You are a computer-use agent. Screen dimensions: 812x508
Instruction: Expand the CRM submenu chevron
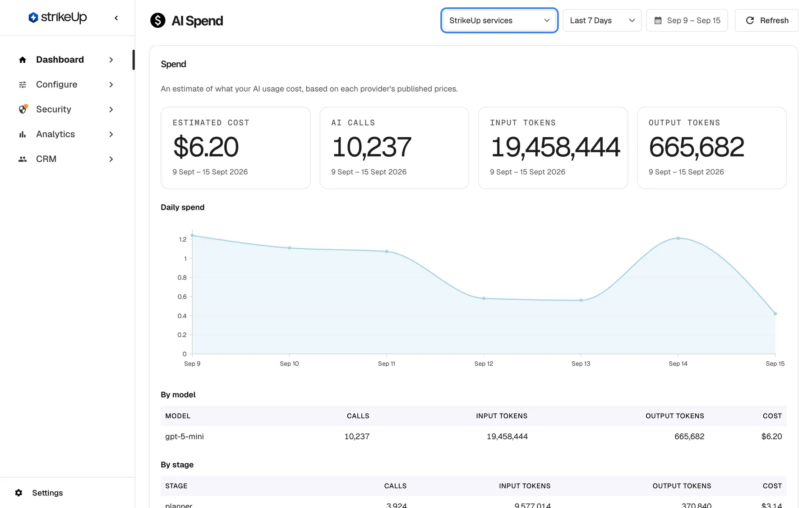111,159
